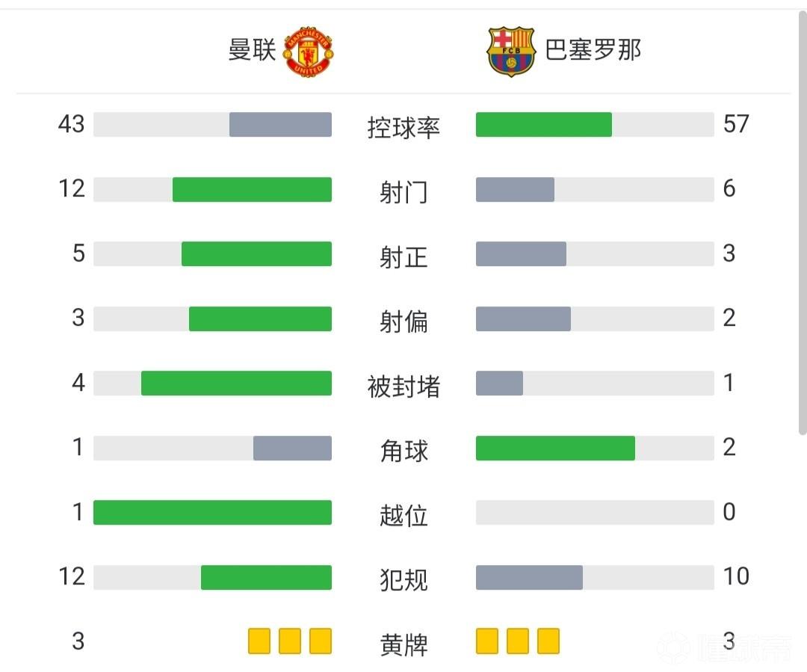Open the 巴塞罗那 team name link
The image size is (807, 672).
click(593, 51)
